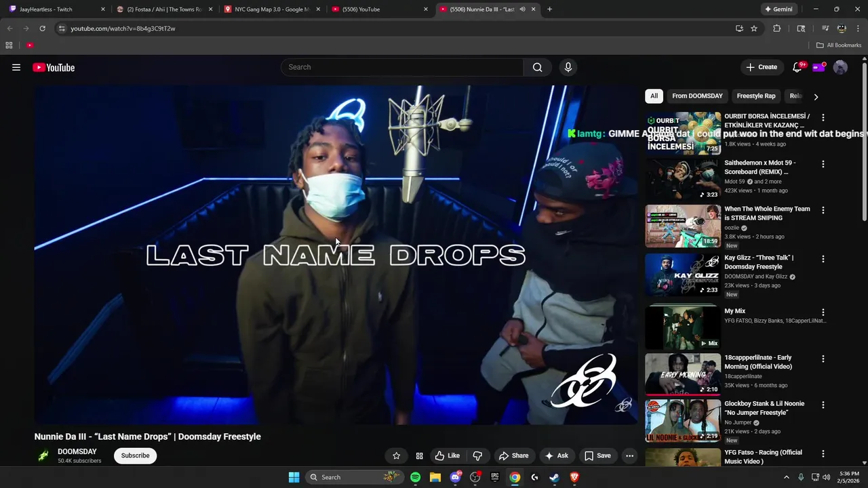The image size is (868, 488).
Task: Open OBS Studio from the taskbar
Action: (475, 477)
